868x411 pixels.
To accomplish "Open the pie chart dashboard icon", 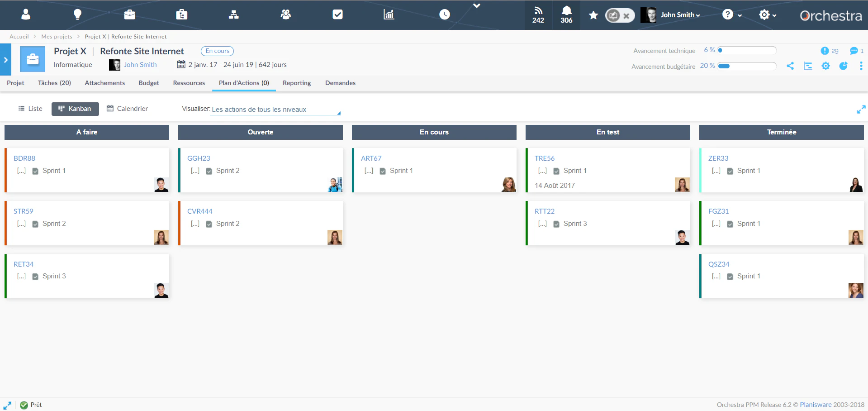I will [843, 66].
